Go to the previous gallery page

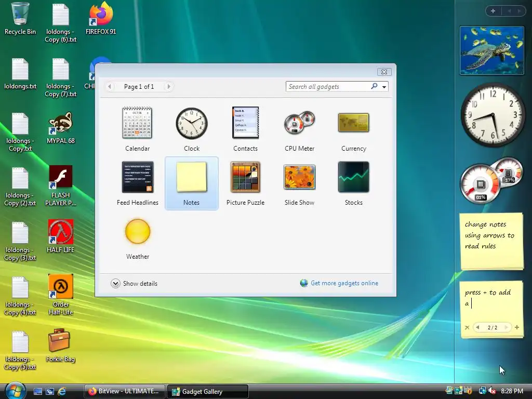coord(109,87)
